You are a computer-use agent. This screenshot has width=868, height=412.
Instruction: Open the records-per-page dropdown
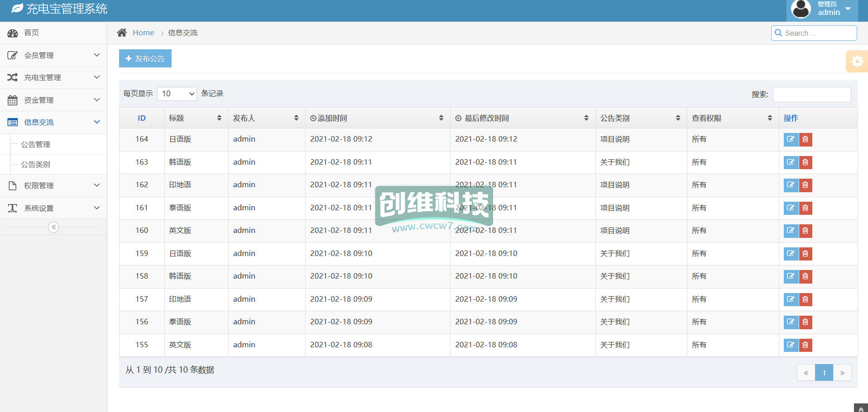(x=177, y=94)
